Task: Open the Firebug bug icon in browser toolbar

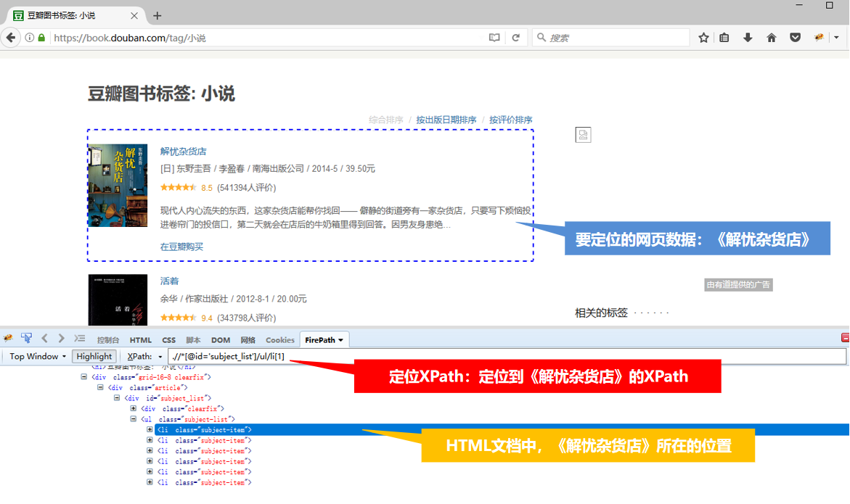Action: click(x=819, y=38)
